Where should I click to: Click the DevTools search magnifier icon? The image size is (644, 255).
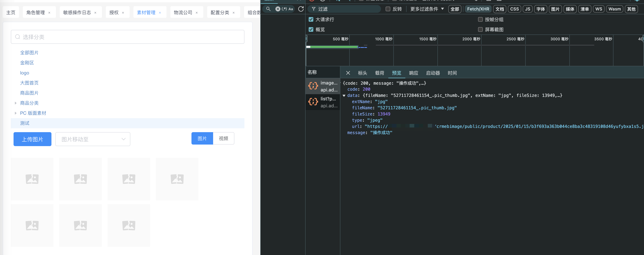(x=268, y=9)
